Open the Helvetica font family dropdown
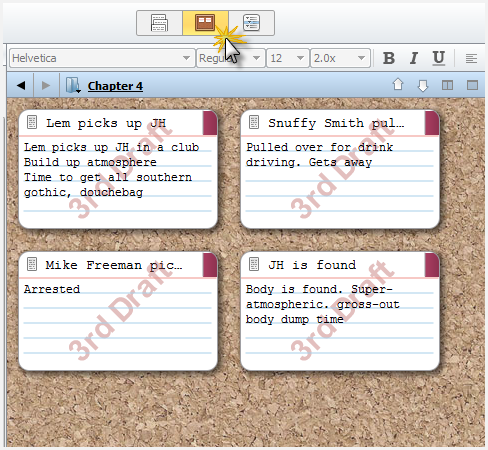488x450 pixels. click(102, 58)
